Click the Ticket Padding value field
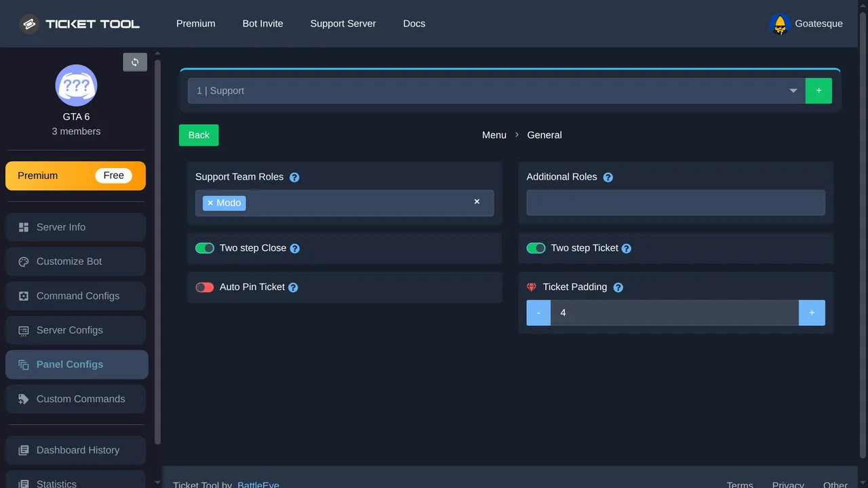Viewport: 868px width, 488px height. pos(675,312)
